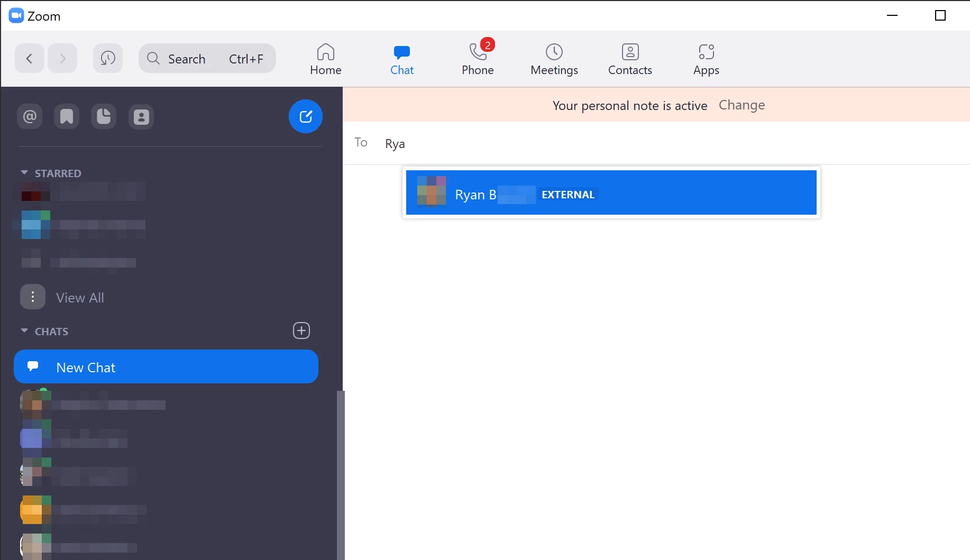This screenshot has height=560, width=970.
Task: Open the Home tab
Action: [x=326, y=59]
